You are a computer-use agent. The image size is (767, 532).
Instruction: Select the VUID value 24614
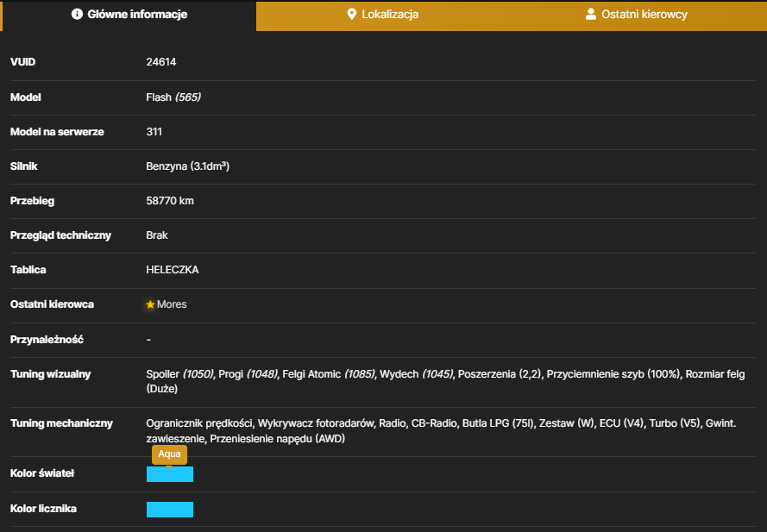click(161, 62)
